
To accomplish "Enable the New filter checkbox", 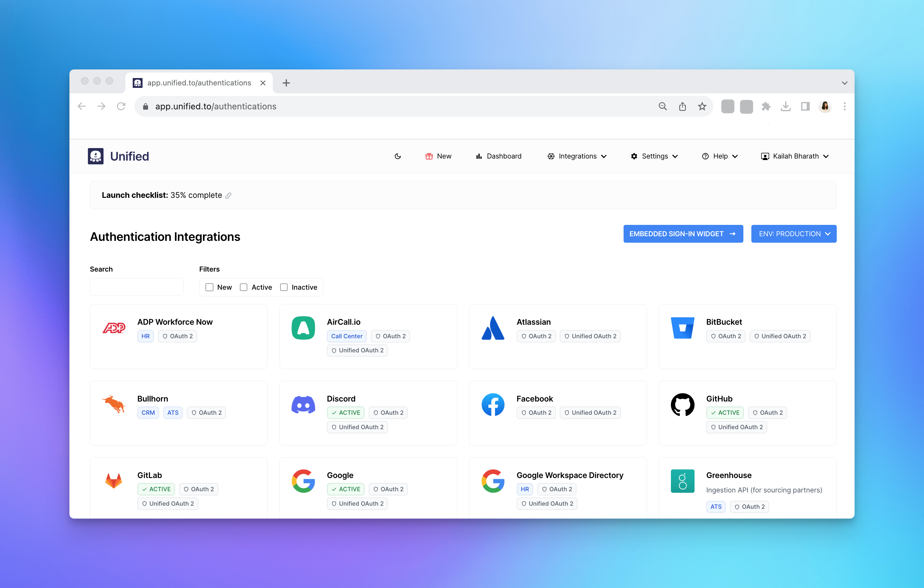I will point(209,287).
